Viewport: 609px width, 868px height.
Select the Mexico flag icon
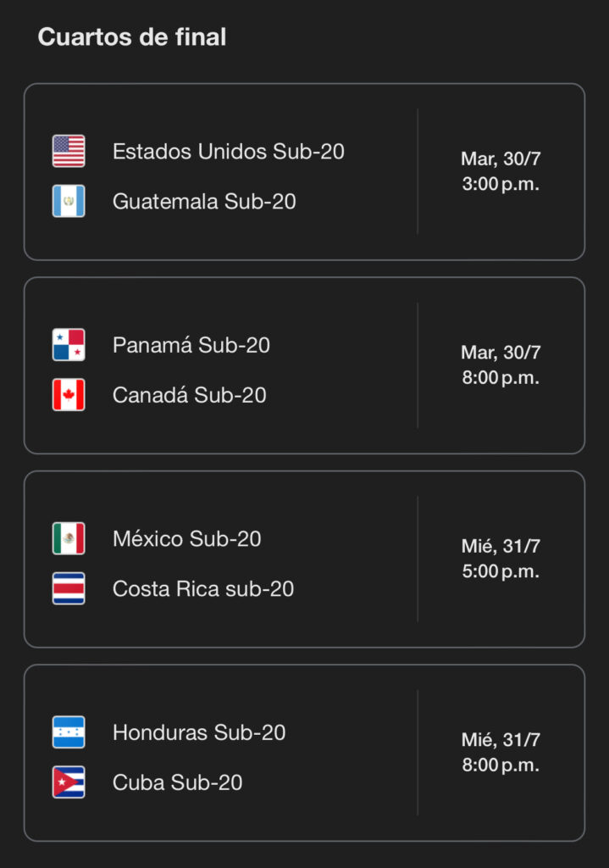pyautogui.click(x=69, y=538)
